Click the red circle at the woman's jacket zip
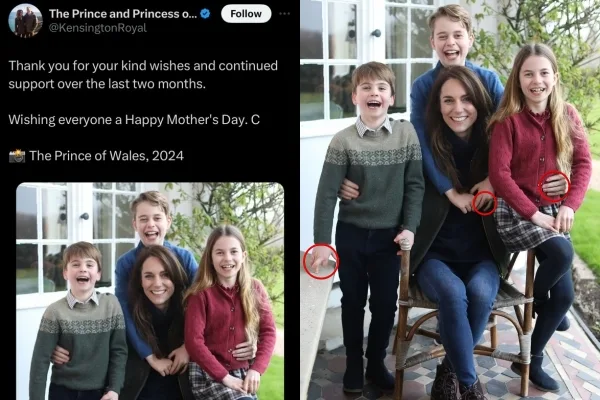The image size is (600, 400). coord(483,203)
